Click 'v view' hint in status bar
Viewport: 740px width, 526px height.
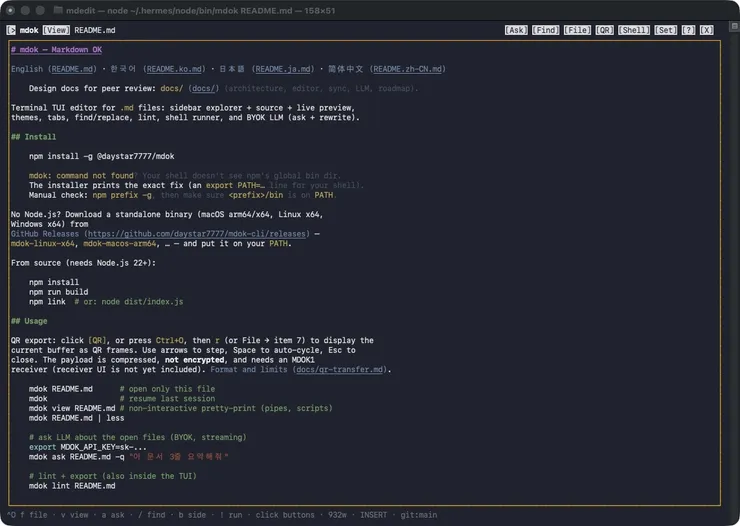(x=74, y=515)
